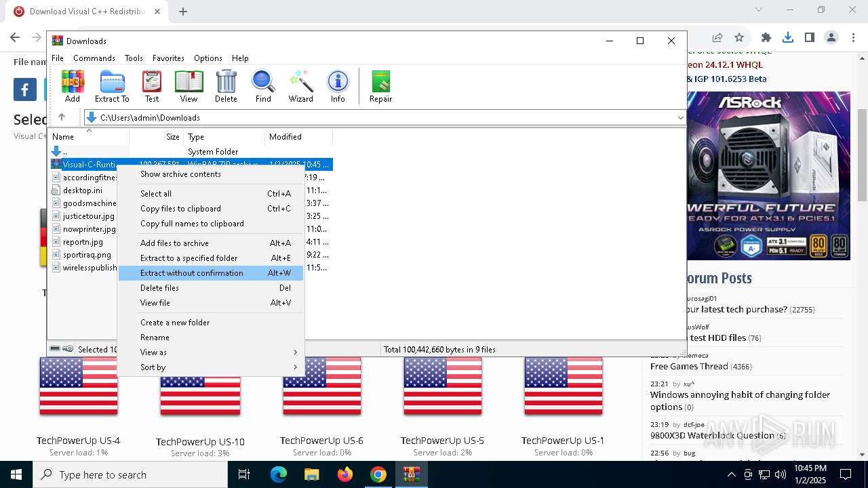Show hidden system tray icons chevron
The width and height of the screenshot is (868, 488).
click(731, 474)
